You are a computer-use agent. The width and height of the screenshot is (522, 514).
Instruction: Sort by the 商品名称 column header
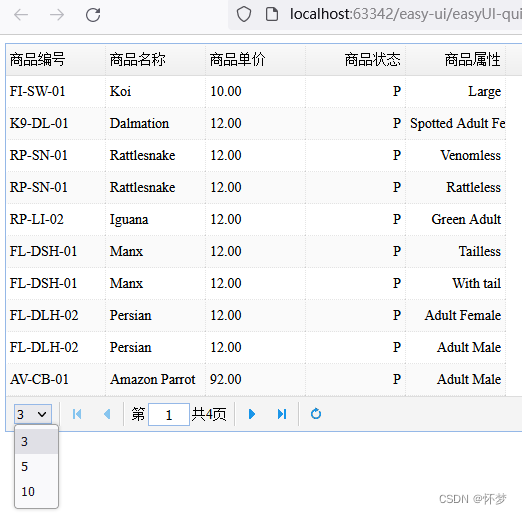point(155,60)
